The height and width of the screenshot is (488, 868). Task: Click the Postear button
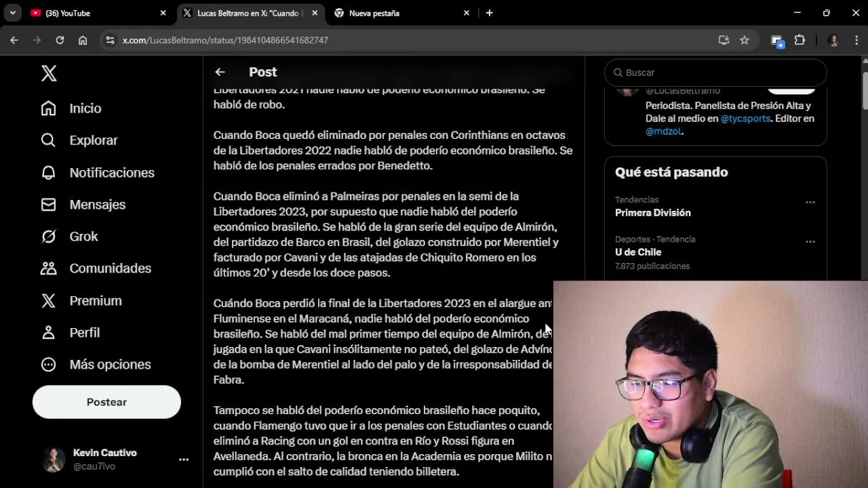pyautogui.click(x=106, y=402)
